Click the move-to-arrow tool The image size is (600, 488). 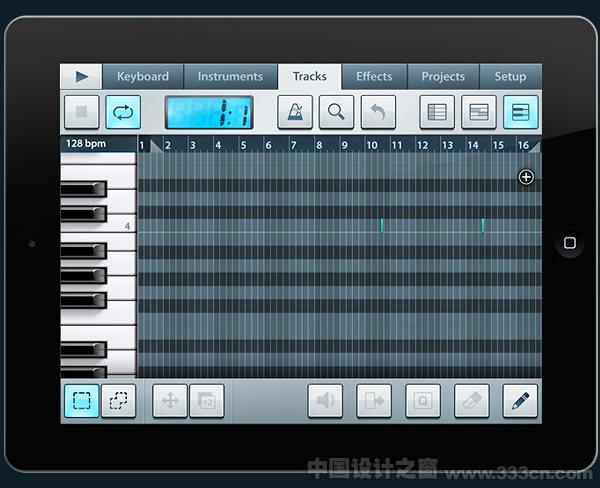[374, 401]
